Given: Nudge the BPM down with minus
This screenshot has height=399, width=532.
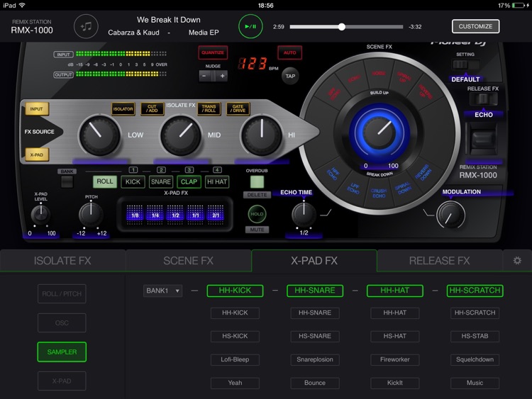Looking at the screenshot, I should click(204, 76).
